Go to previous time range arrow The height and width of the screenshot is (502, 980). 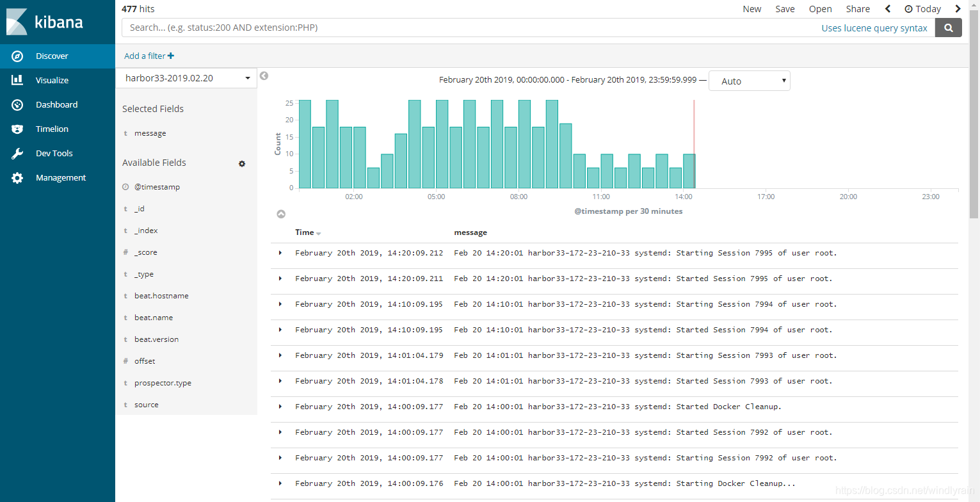point(888,9)
